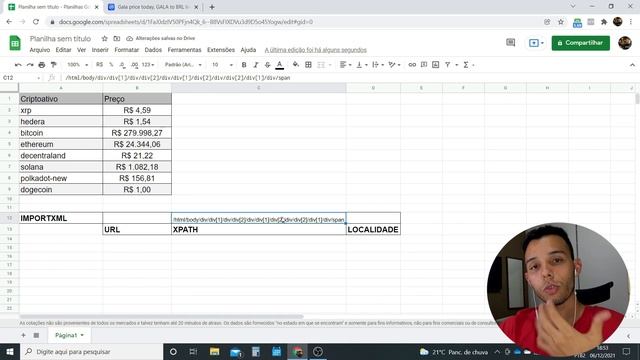
Task: Open the fill color picker
Action: point(296,65)
